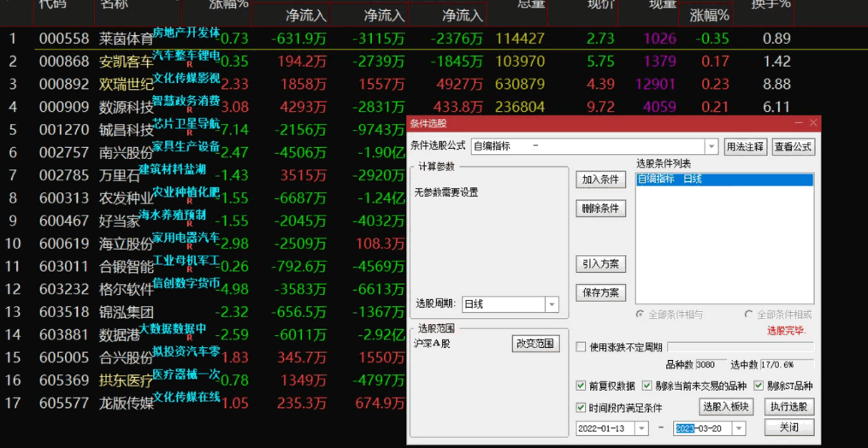Select stock code 000558
The image size is (868, 448).
(x=63, y=38)
